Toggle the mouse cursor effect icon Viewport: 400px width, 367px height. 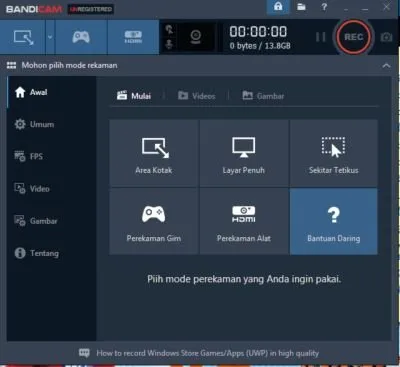pos(169,30)
